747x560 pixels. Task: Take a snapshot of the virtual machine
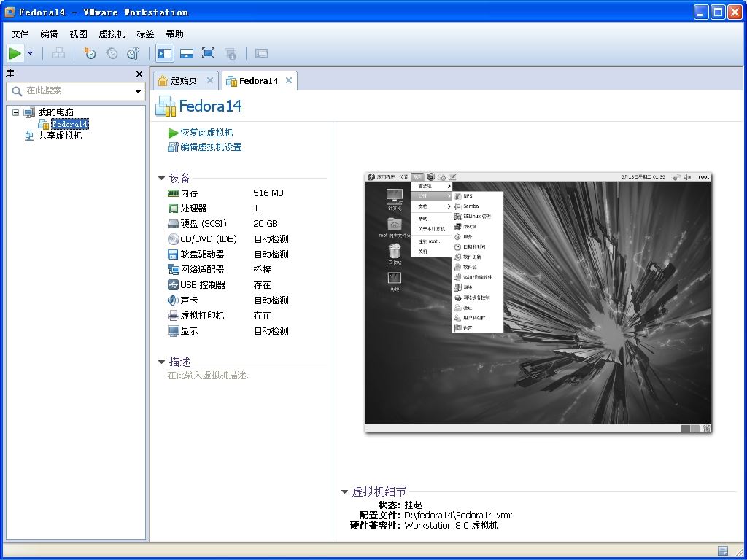[x=90, y=53]
